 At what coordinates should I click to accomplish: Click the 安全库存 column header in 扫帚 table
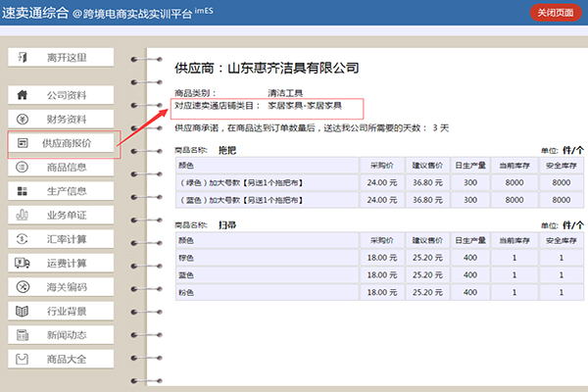click(x=560, y=240)
